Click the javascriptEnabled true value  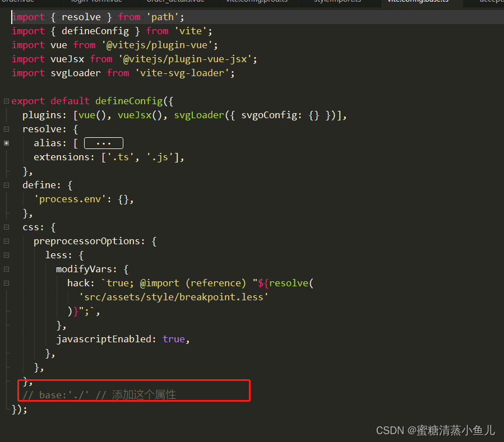pyautogui.click(x=174, y=338)
